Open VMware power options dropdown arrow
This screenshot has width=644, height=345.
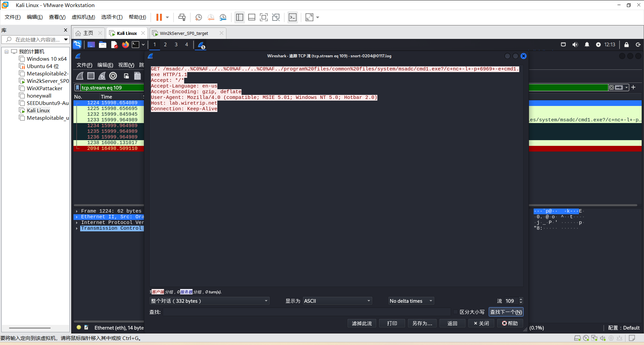[167, 17]
